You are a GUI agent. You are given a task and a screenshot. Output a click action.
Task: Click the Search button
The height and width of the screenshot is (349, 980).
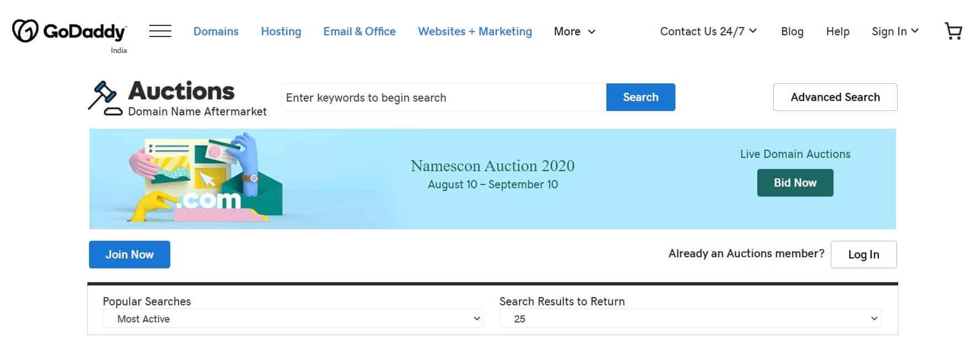coord(641,97)
